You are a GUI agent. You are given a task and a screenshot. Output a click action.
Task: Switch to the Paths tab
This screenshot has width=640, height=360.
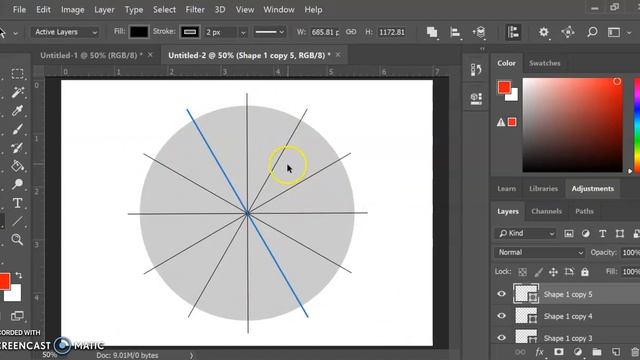pyautogui.click(x=584, y=211)
